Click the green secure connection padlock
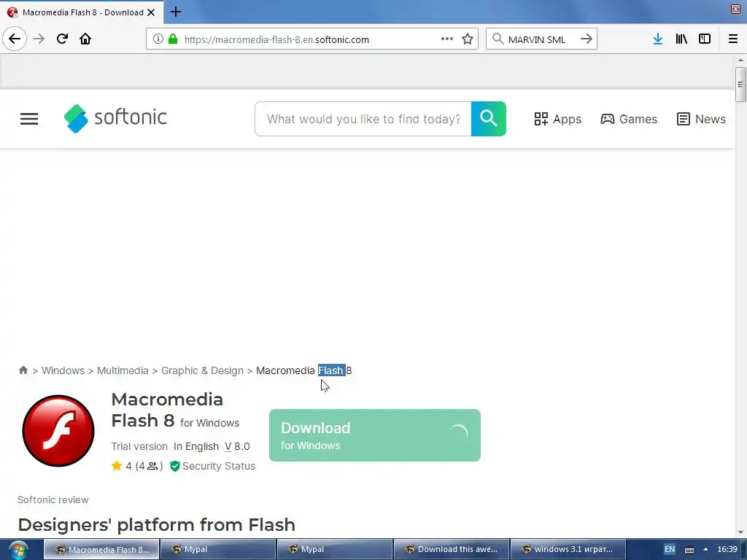The image size is (747, 560). 173,39
